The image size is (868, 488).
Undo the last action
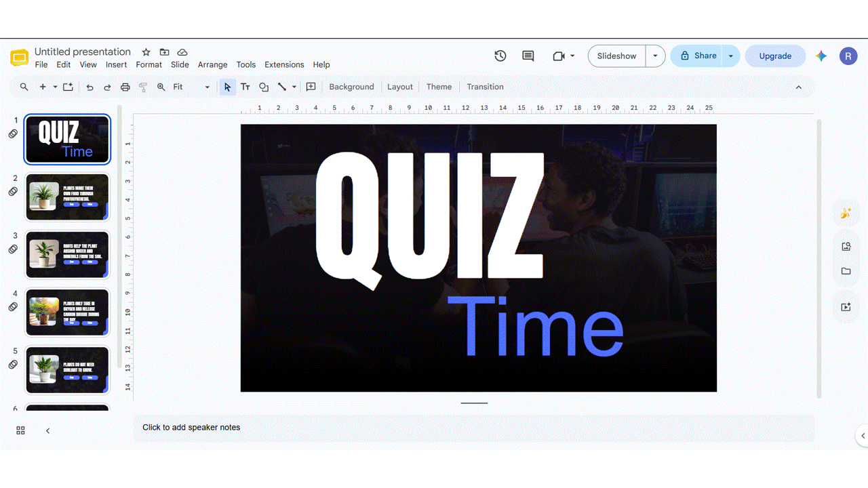90,87
